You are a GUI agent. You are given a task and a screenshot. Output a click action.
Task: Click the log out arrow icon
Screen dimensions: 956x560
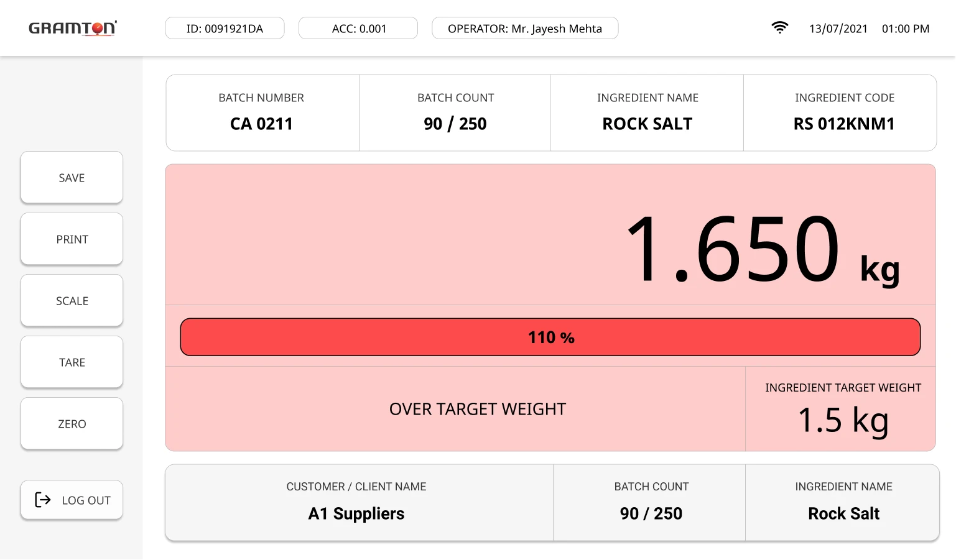43,500
